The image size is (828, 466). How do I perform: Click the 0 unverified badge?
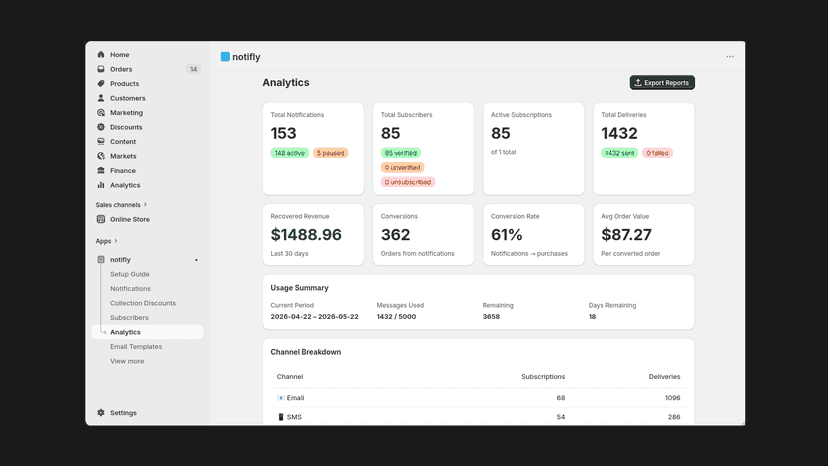pyautogui.click(x=402, y=167)
